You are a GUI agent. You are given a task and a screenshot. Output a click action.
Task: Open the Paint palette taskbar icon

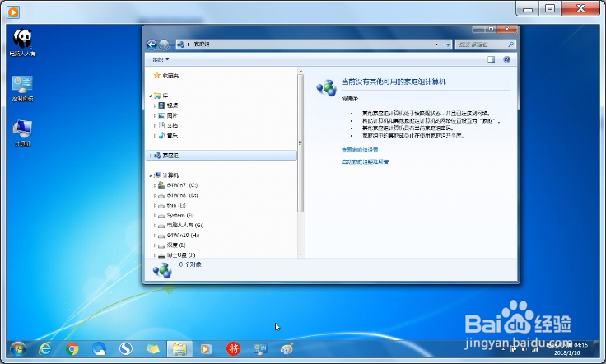click(287, 349)
